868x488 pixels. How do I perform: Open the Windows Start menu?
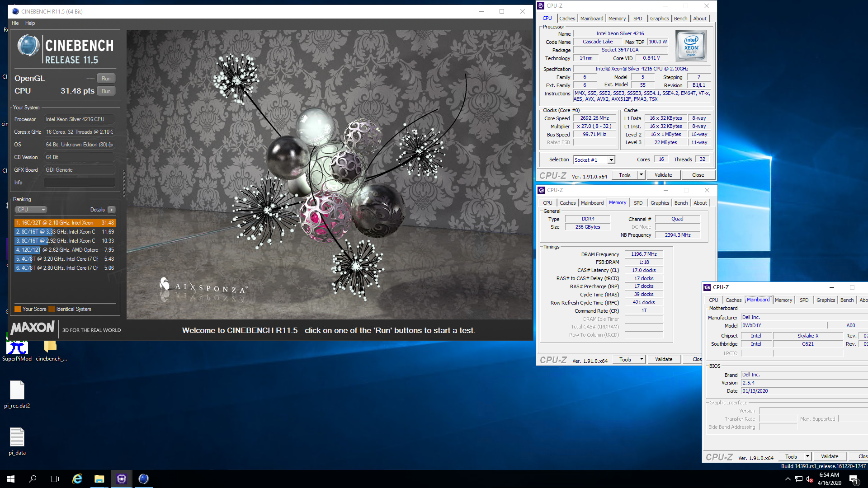click(11, 479)
